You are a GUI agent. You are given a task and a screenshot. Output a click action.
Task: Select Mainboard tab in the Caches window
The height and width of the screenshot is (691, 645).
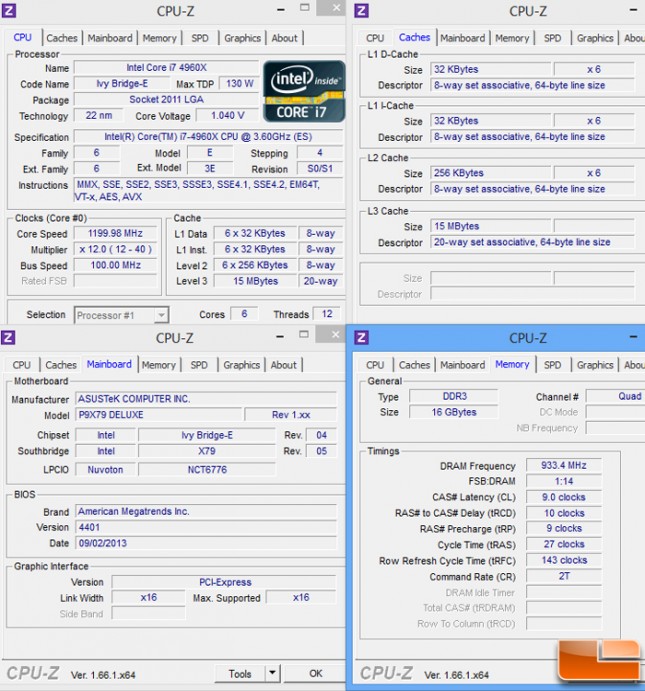tap(463, 38)
